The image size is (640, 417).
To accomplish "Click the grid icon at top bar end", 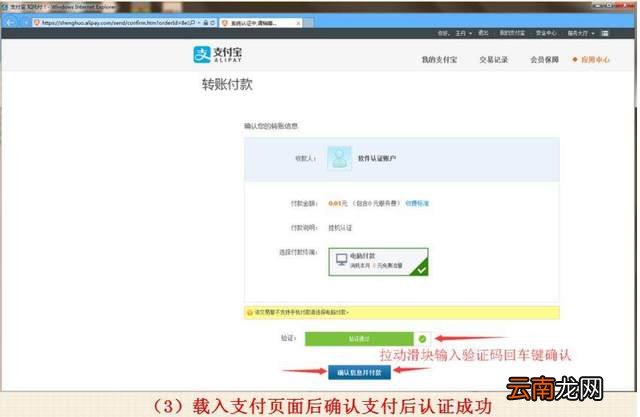I will (x=605, y=33).
